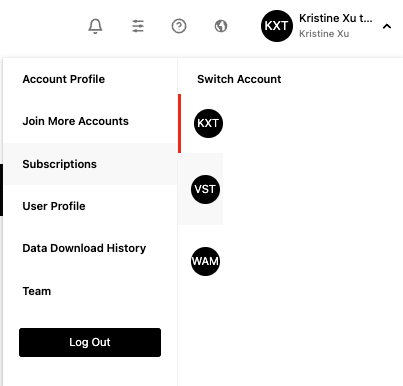Open the globe language icon
This screenshot has height=386, width=403.
click(x=221, y=26)
